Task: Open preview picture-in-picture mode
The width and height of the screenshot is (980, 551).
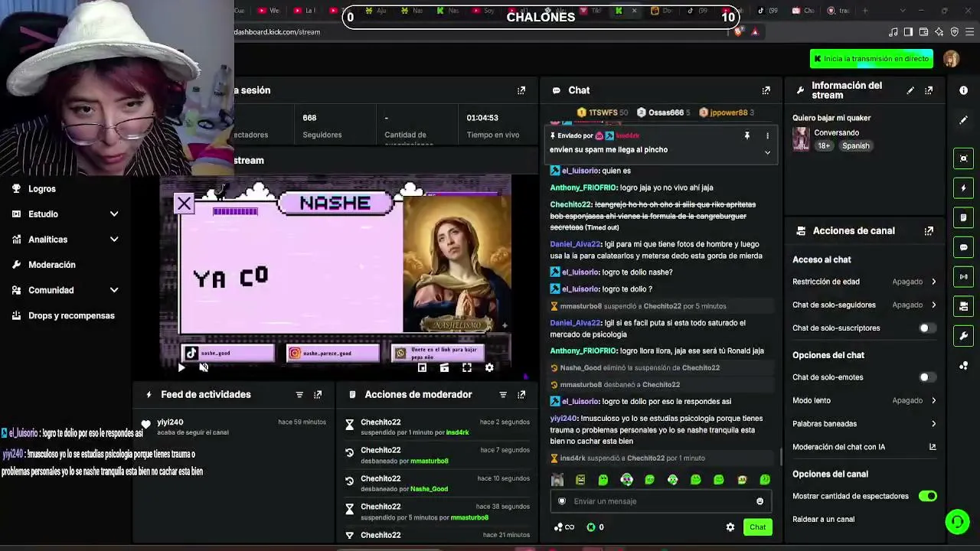Action: 422,367
